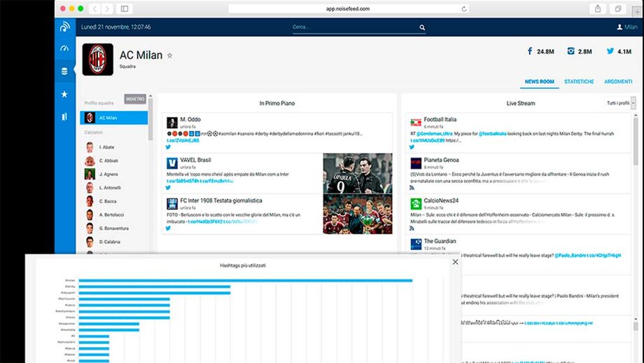Click 'Football Italia' source name

pos(440,120)
